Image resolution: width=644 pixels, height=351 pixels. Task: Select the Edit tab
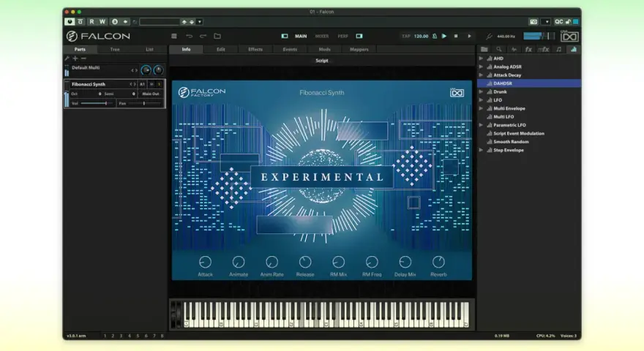pos(221,49)
